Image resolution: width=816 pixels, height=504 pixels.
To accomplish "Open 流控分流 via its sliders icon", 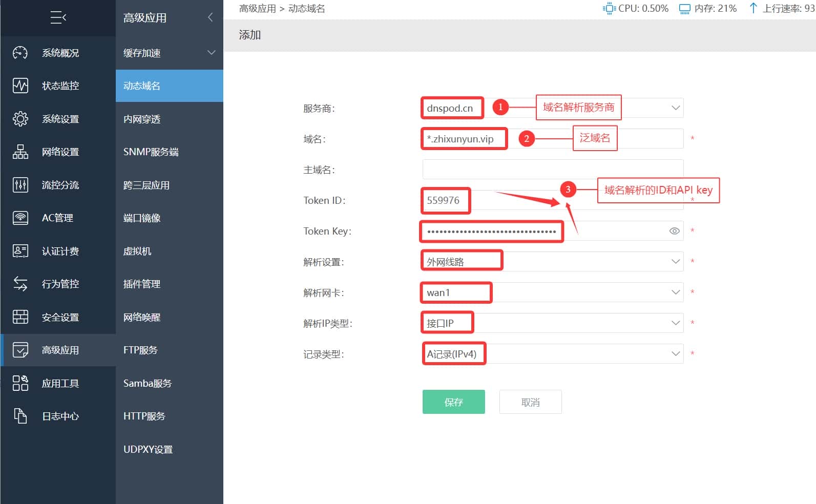I will coord(20,185).
